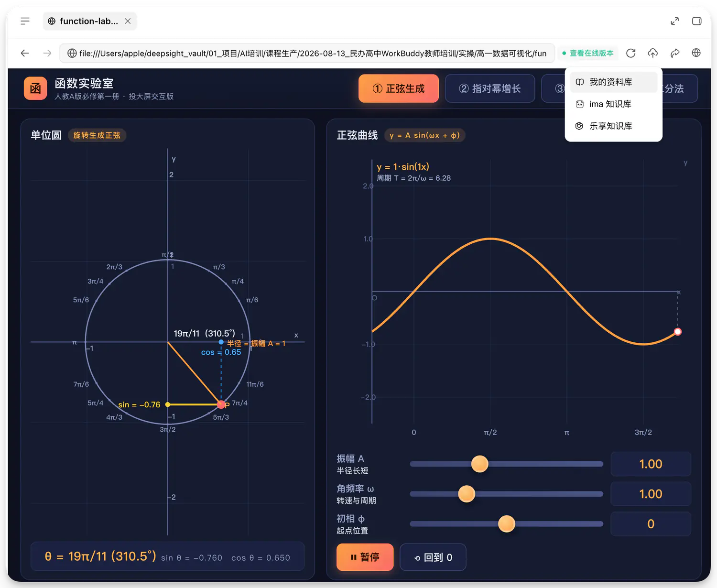Click the orange 函 logo icon
Viewport: 717px width, 588px height.
tap(35, 88)
